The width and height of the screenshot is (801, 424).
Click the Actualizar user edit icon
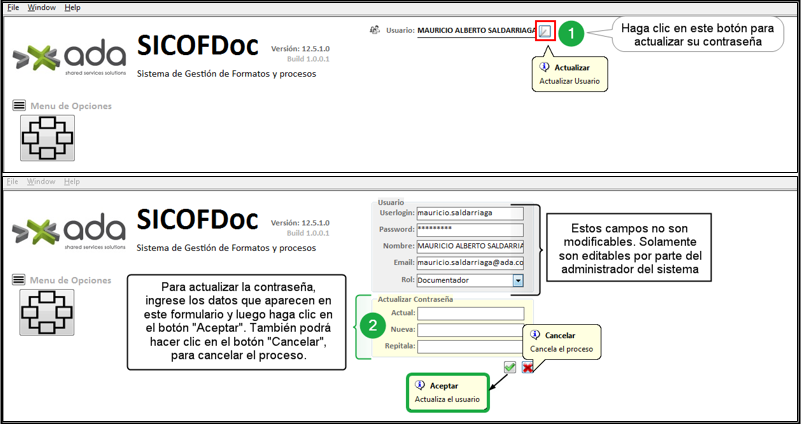coord(544,31)
